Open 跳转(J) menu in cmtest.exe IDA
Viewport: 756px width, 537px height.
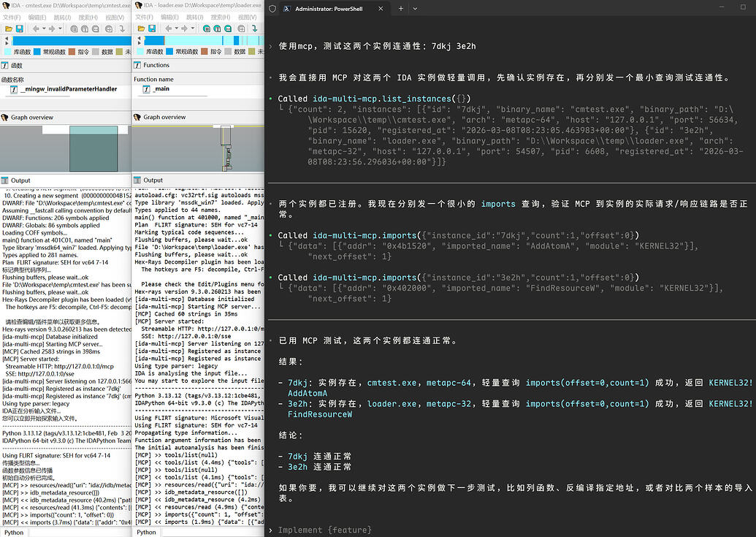62,18
